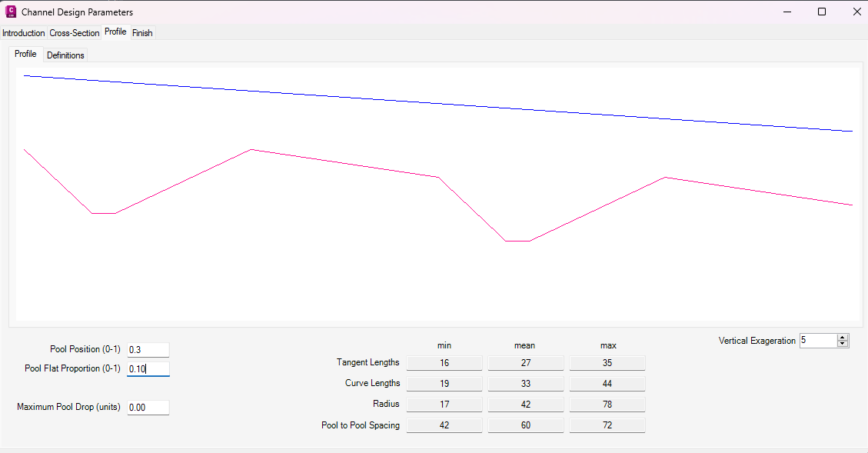Click the Radius max value box

point(607,405)
